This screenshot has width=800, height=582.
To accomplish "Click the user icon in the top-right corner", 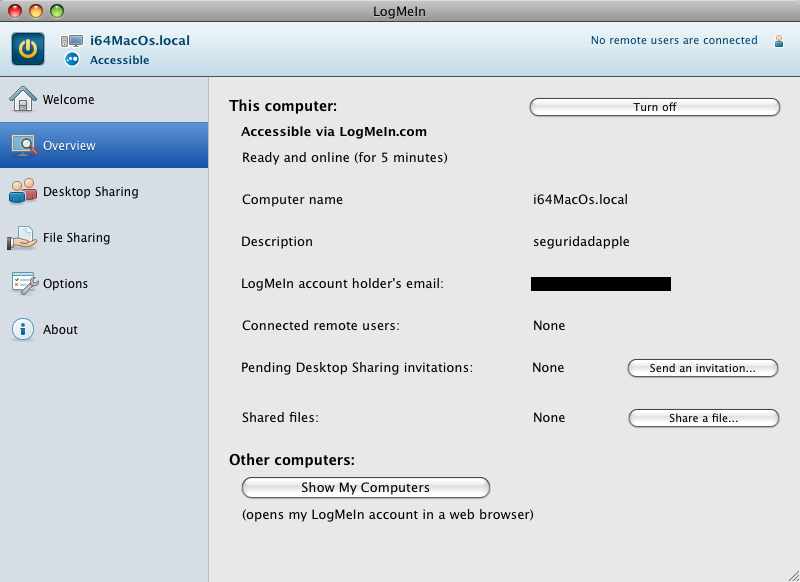I will pyautogui.click(x=778, y=41).
